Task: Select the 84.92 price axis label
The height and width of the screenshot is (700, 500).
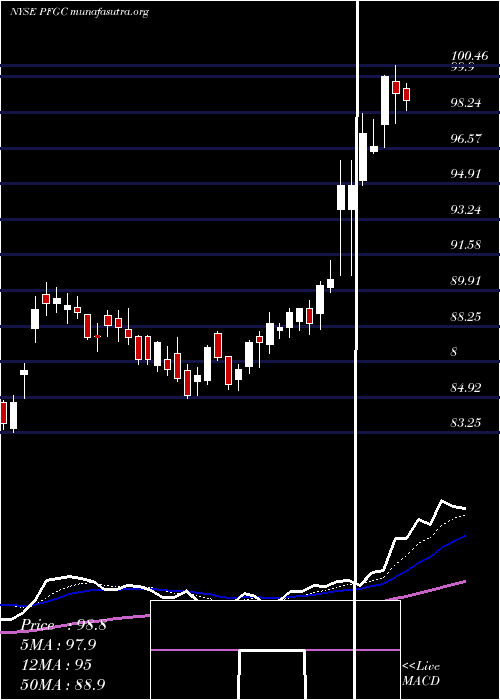Action: (x=466, y=388)
